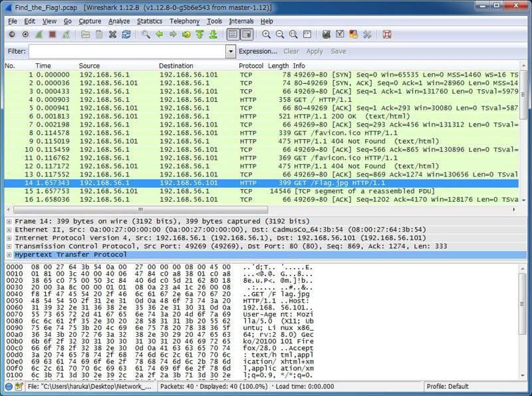The width and height of the screenshot is (532, 396).
Task: Open the Edit menu
Action: (x=29, y=21)
